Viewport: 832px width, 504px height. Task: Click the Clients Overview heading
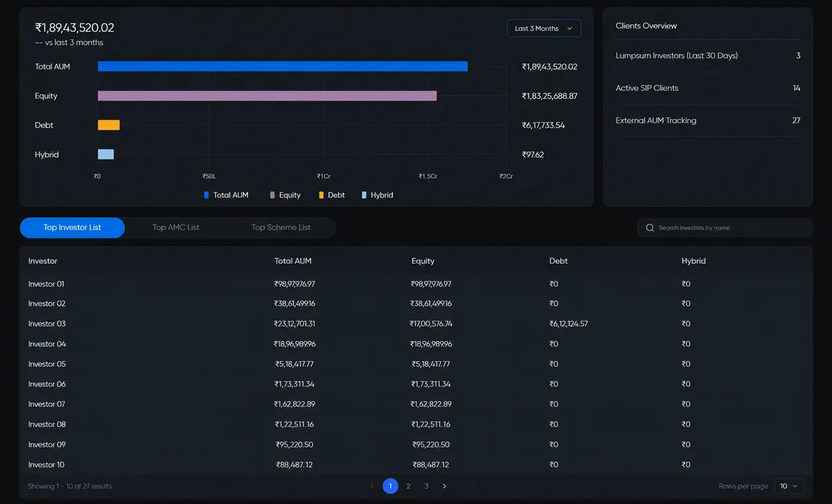point(646,26)
